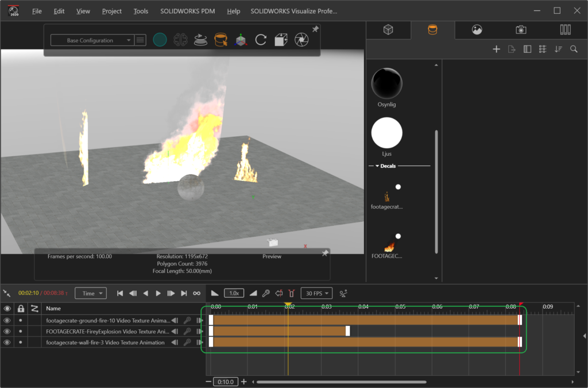Image resolution: width=588 pixels, height=388 pixels.
Task: Click the sort order icon in panel
Action: pos(558,49)
